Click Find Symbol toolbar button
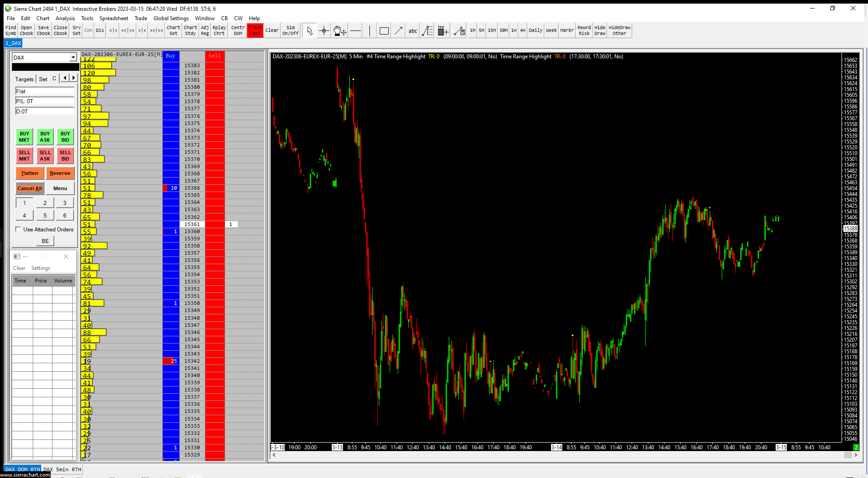The width and height of the screenshot is (868, 478). [11, 30]
